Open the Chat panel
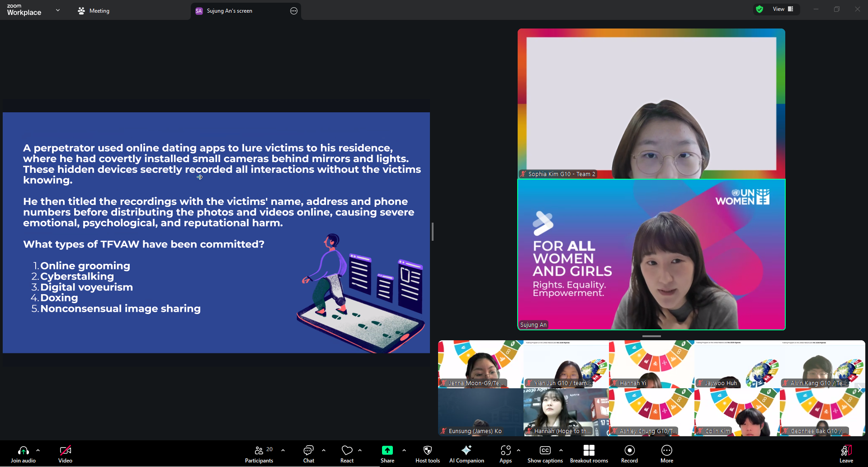This screenshot has height=467, width=868. tap(309, 454)
